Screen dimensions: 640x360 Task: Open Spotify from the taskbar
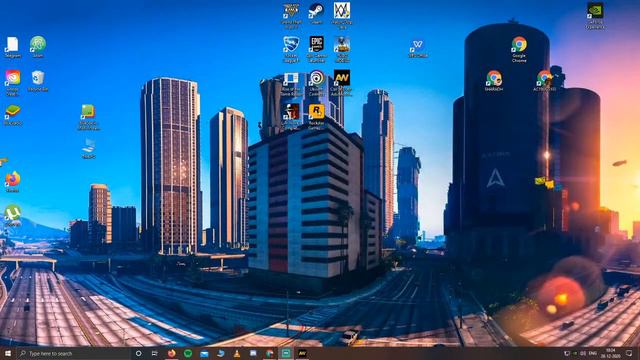(188, 353)
